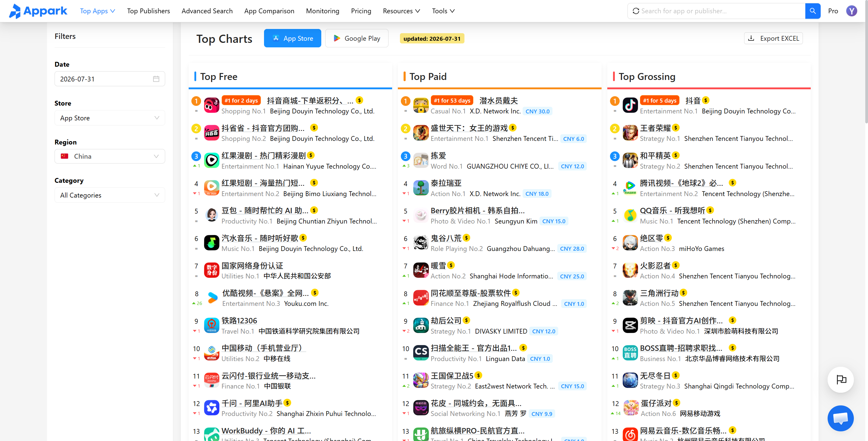Open 优酷视频 app link
The height and width of the screenshot is (441, 868).
pyautogui.click(x=265, y=293)
